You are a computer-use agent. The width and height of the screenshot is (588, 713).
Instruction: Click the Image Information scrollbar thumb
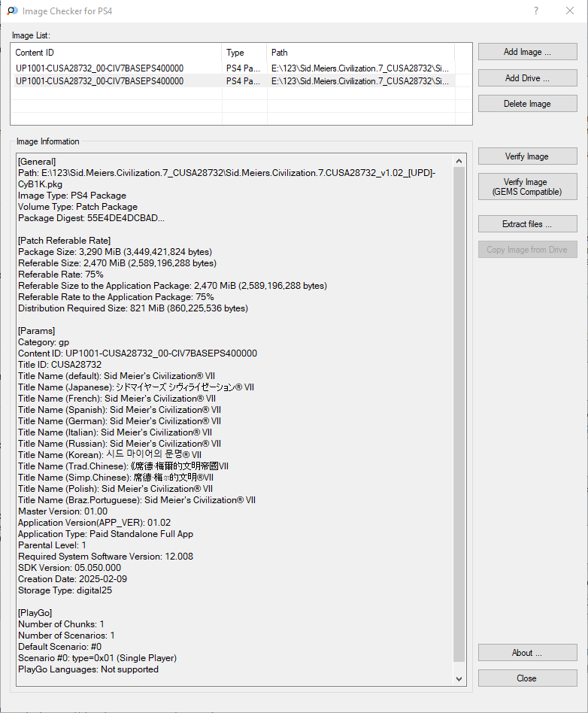click(459, 414)
